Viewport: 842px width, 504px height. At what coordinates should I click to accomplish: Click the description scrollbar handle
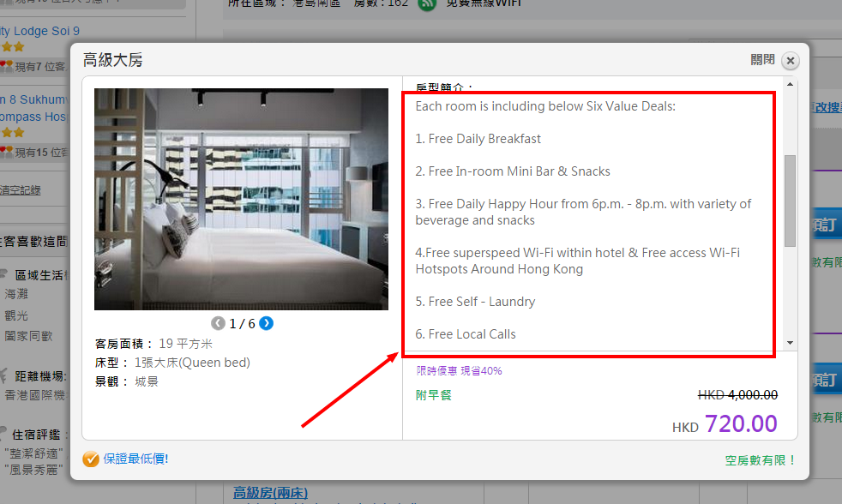click(790, 201)
